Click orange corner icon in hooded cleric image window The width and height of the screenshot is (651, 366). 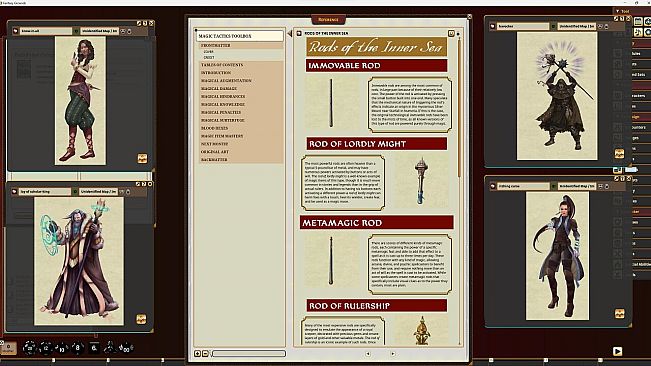[619, 154]
